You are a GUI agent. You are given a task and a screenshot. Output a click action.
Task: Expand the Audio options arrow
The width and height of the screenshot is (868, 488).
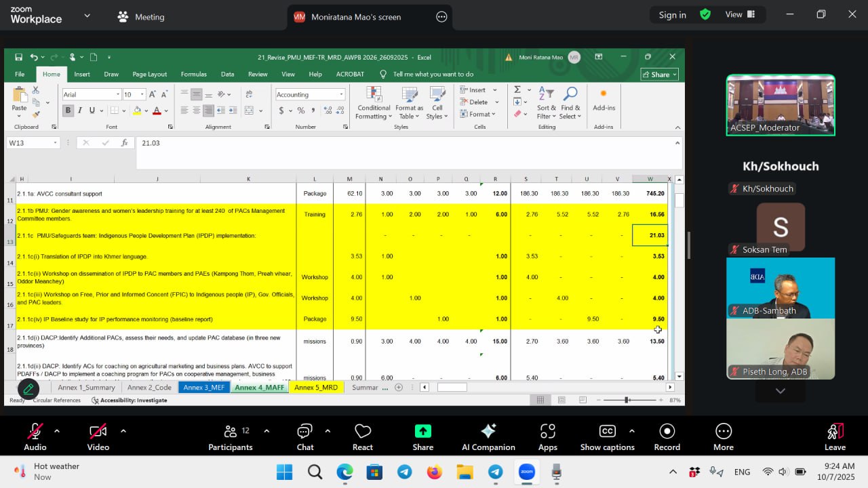(x=56, y=430)
